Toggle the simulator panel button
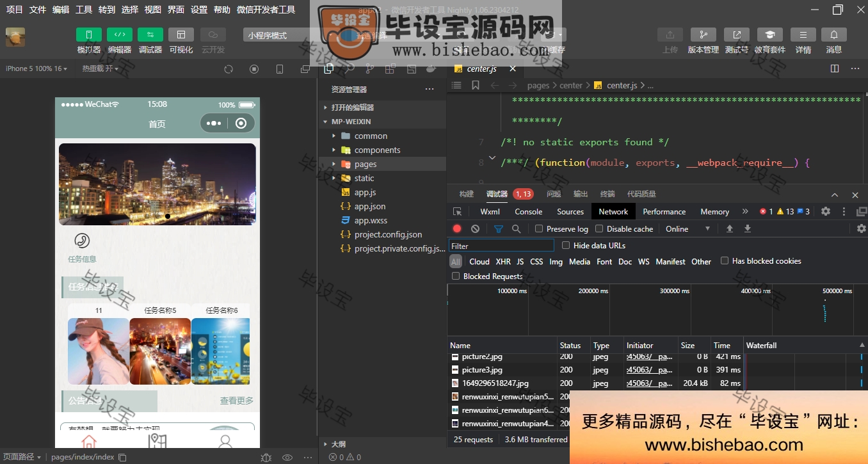 88,35
